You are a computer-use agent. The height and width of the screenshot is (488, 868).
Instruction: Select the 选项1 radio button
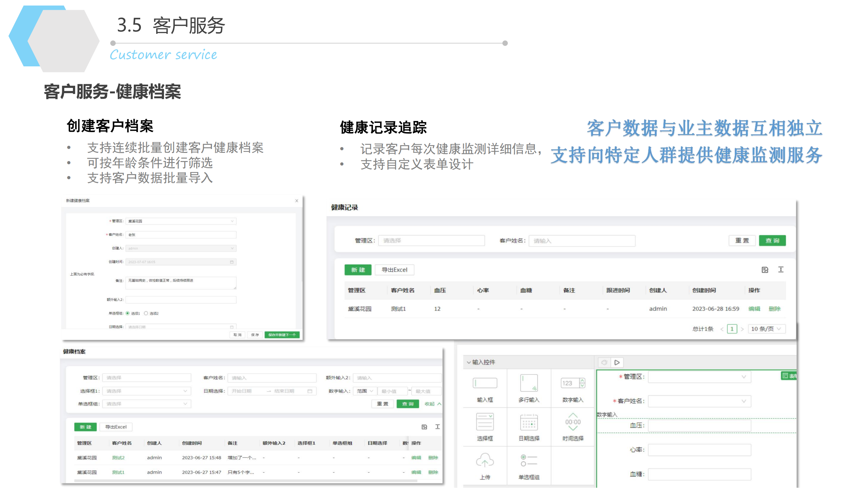tap(128, 314)
